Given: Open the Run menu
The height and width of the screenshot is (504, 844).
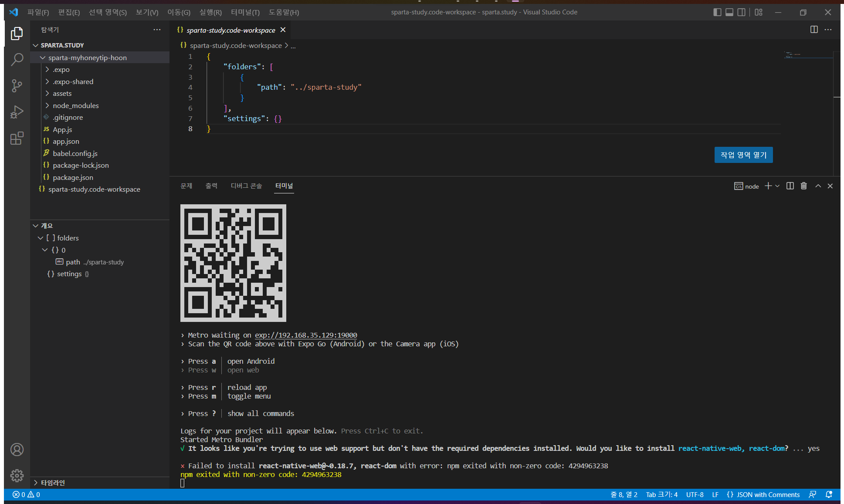Looking at the screenshot, I should (x=210, y=12).
